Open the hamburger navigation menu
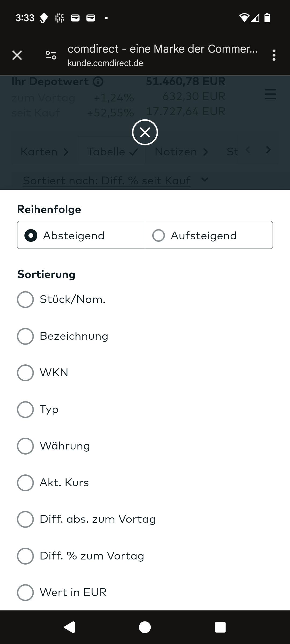290x644 pixels. click(x=270, y=94)
